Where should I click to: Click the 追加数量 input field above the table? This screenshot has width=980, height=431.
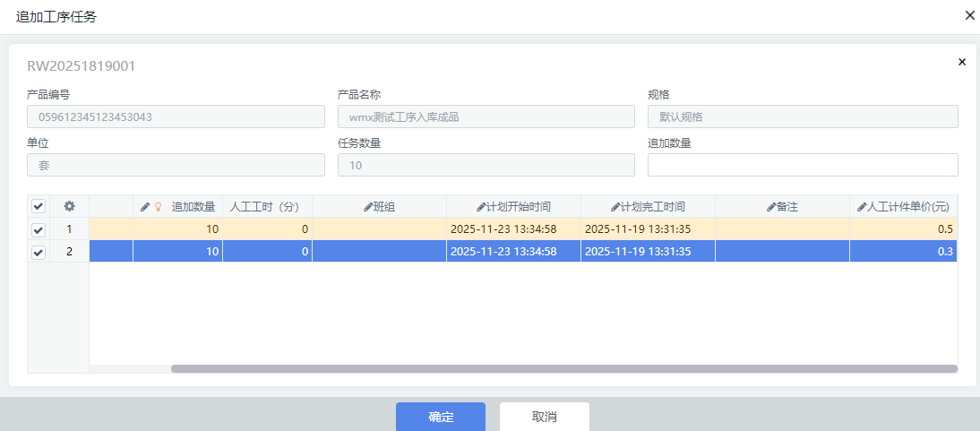coord(803,165)
